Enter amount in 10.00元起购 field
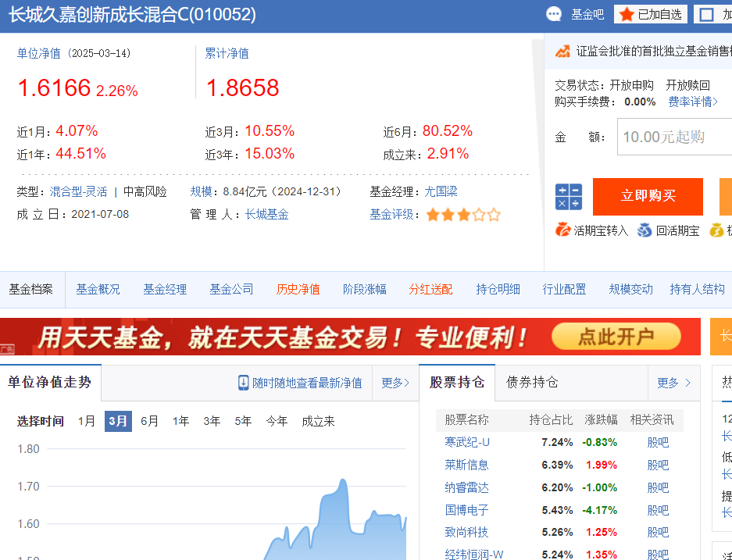The height and width of the screenshot is (560, 732). coord(674,137)
